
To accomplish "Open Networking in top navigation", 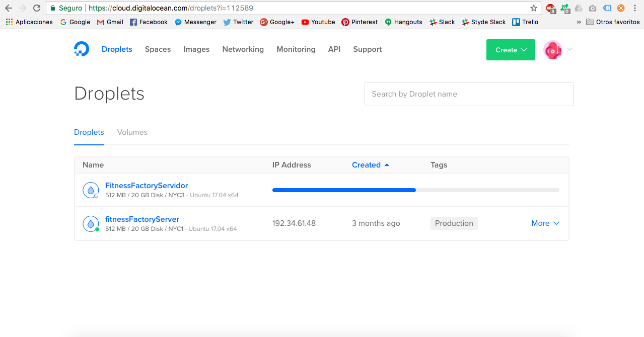I will [243, 49].
